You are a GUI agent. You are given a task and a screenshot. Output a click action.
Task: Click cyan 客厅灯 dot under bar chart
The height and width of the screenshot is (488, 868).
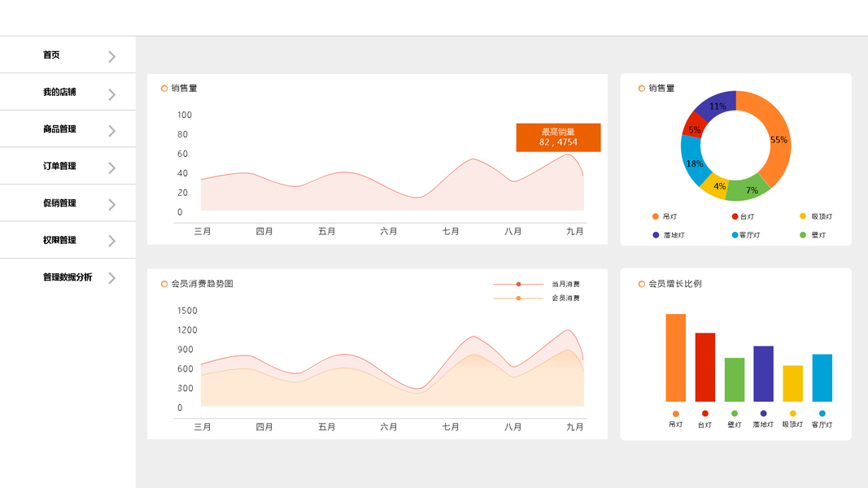(822, 413)
